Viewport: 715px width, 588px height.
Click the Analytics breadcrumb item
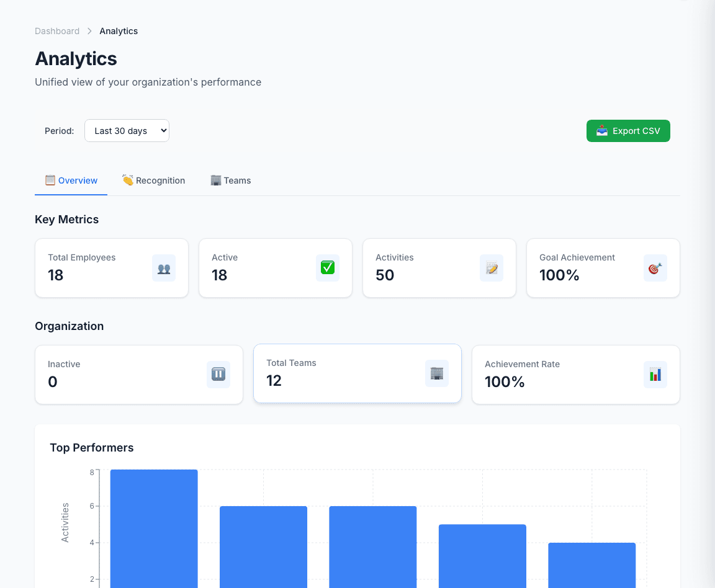[x=119, y=31]
